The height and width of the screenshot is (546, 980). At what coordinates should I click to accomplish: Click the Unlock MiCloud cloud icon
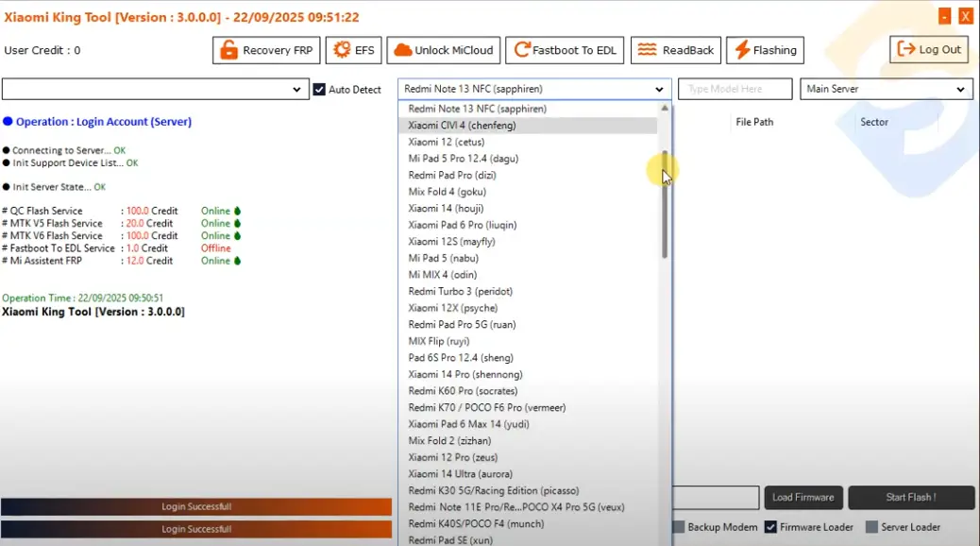(402, 50)
